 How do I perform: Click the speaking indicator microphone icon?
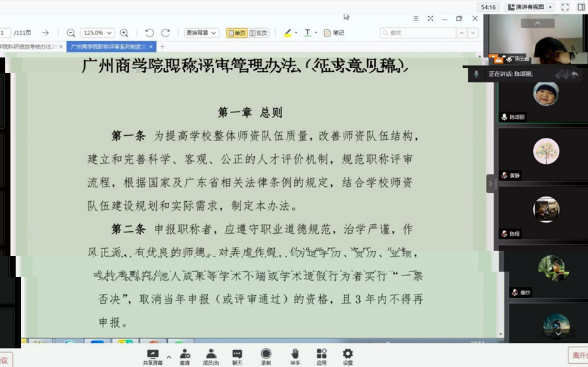(x=476, y=74)
